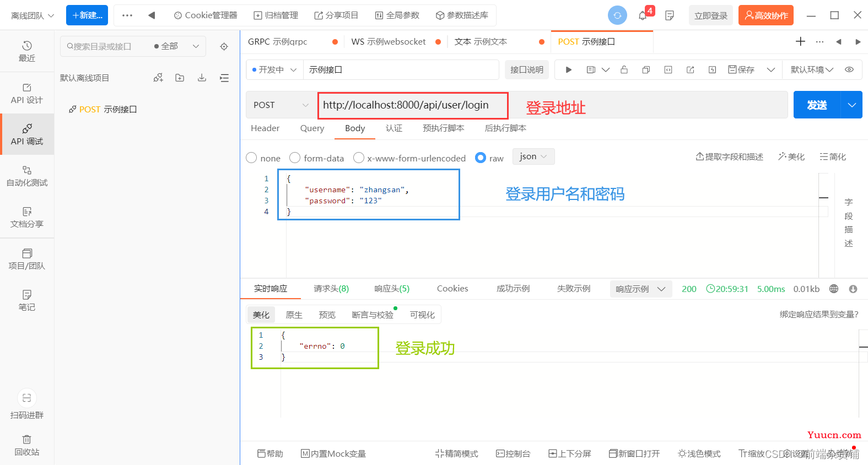Switch to the Cookies response tab
Screen dimensions: 868x465
click(x=452, y=289)
